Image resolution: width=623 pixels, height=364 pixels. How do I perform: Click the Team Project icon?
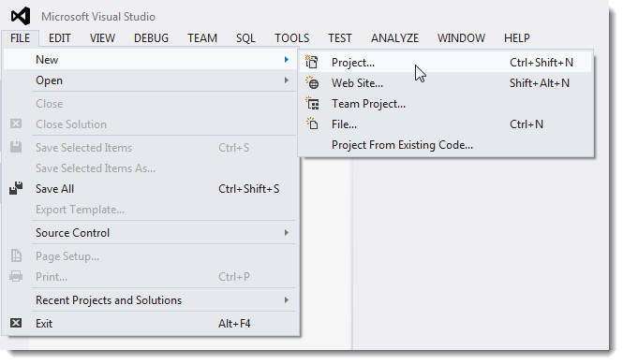click(312, 104)
